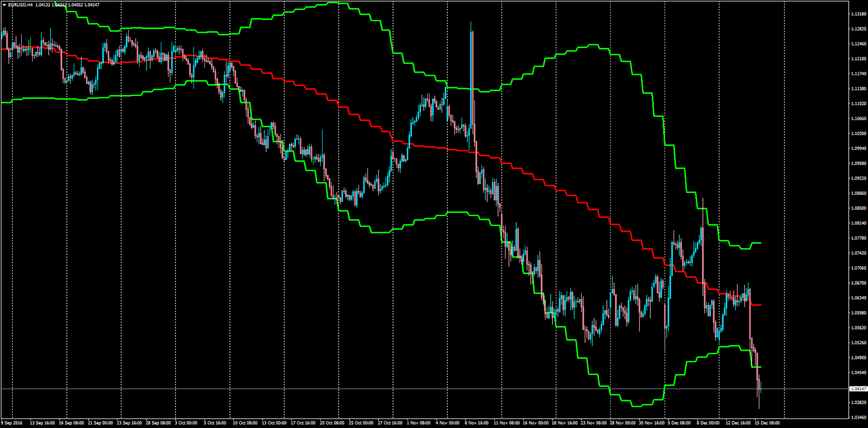This screenshot has width=868, height=428.
Task: Click the 3 Oct 00:00 time label
Action: [186, 423]
